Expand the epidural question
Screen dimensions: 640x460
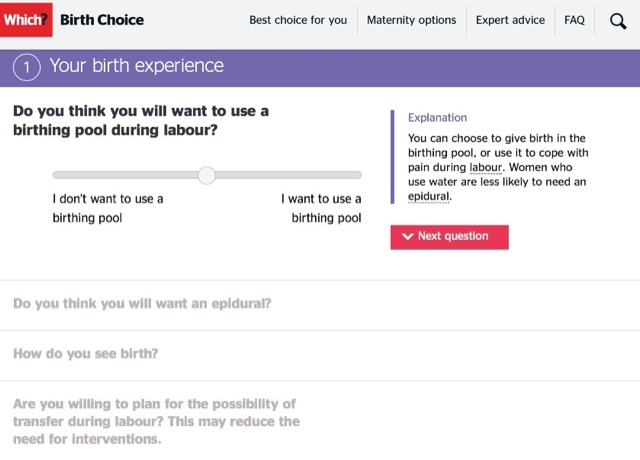(142, 304)
